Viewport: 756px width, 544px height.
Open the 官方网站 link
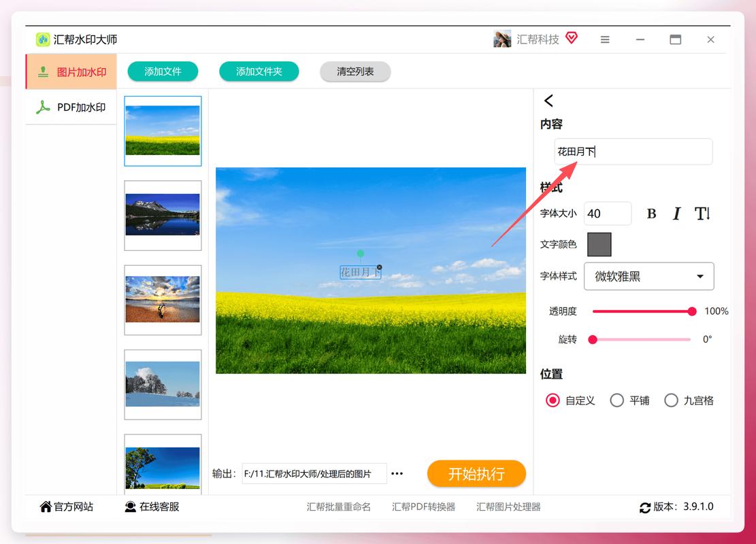[x=67, y=507]
